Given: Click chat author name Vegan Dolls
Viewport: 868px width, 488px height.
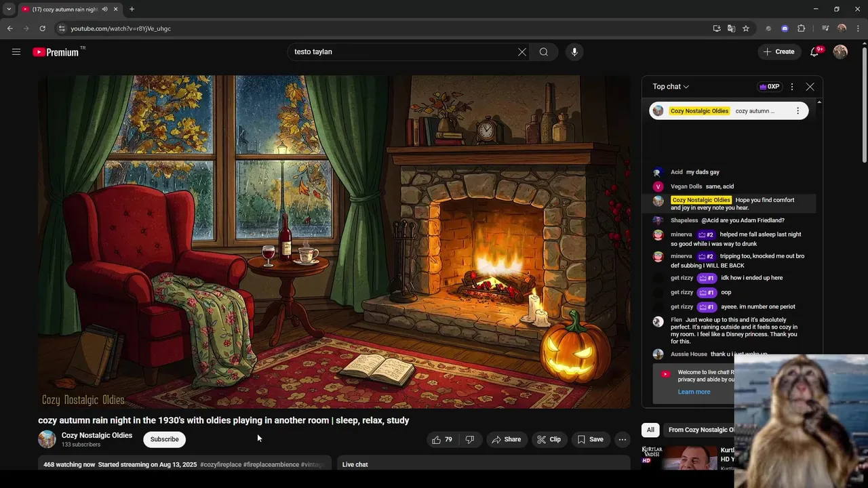Looking at the screenshot, I should (686, 186).
